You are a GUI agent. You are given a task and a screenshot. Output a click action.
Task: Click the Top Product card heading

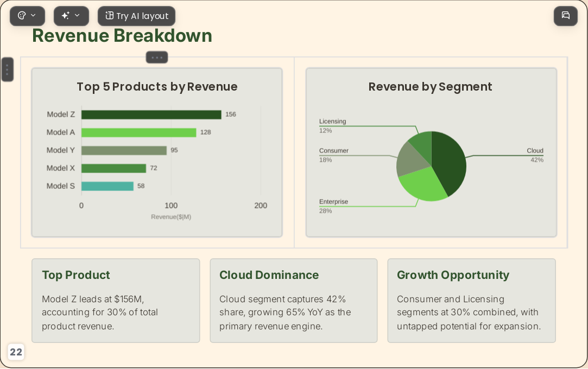click(x=76, y=275)
